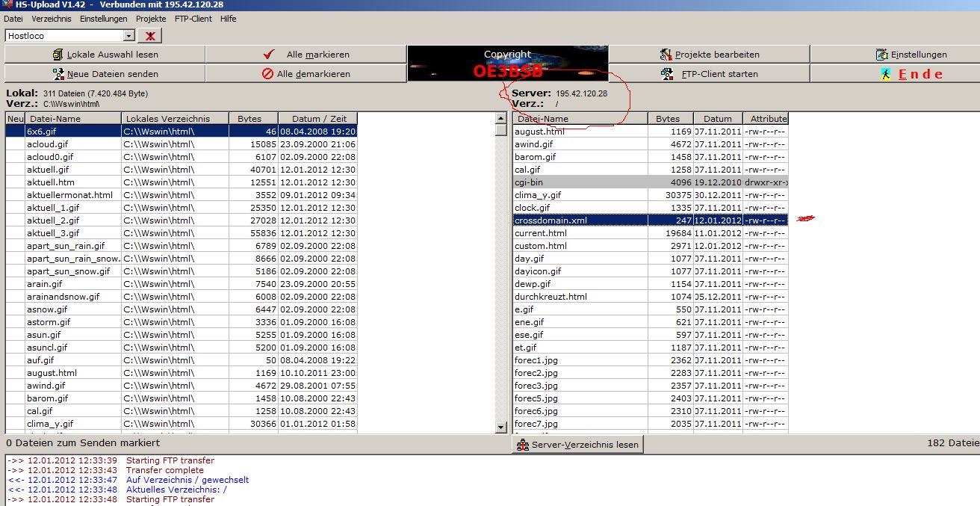Viewport: 980px width, 506px height.
Task: Click the red X delete profile icon
Action: click(x=149, y=36)
